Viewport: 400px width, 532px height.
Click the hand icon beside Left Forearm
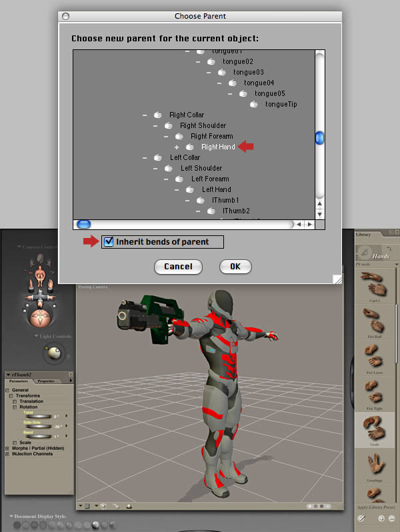pos(179,179)
